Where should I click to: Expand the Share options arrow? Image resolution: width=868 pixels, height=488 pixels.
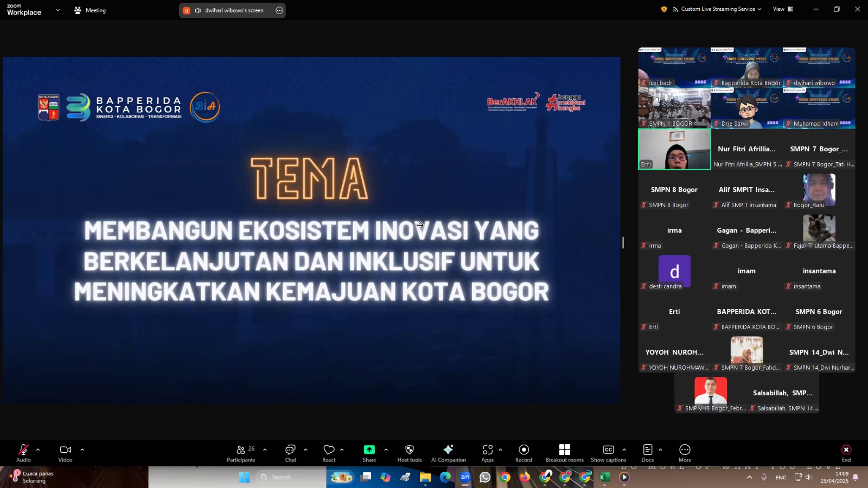[386, 450]
